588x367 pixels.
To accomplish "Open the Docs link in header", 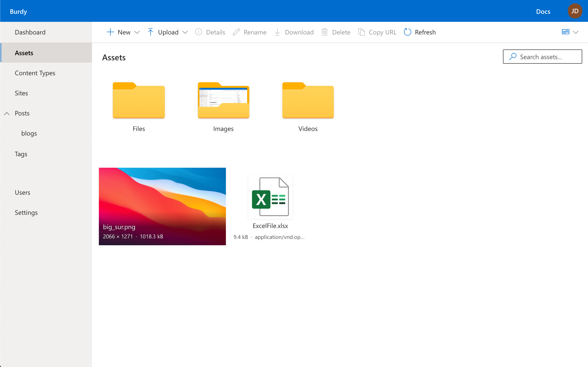I will pyautogui.click(x=543, y=11).
